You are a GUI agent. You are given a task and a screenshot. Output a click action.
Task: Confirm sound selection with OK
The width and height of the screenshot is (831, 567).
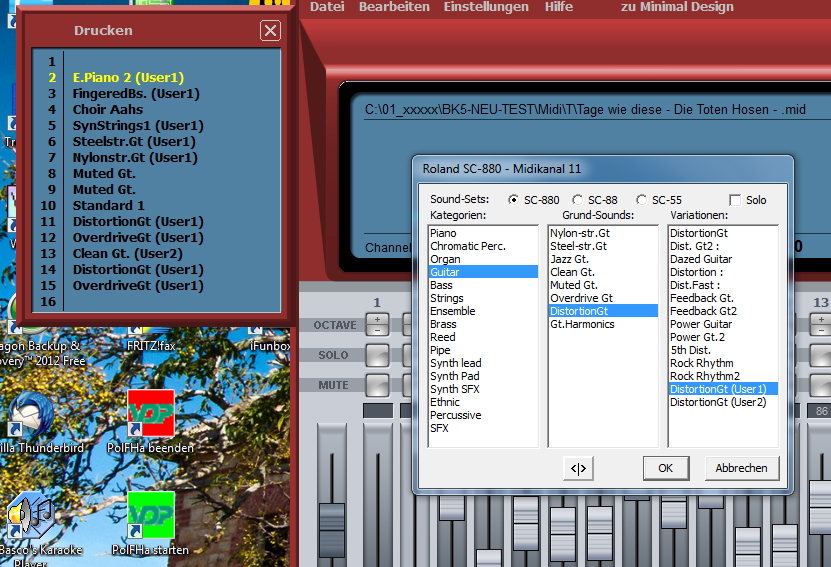[665, 467]
